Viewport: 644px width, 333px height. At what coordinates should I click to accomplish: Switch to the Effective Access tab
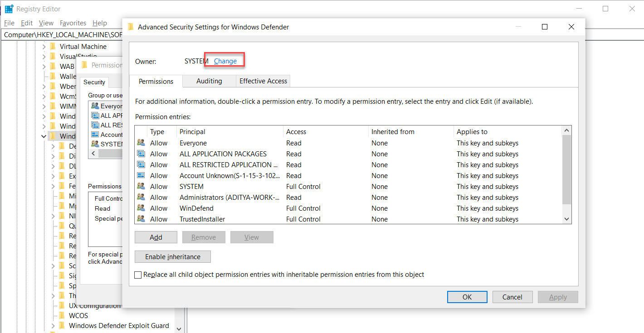263,81
